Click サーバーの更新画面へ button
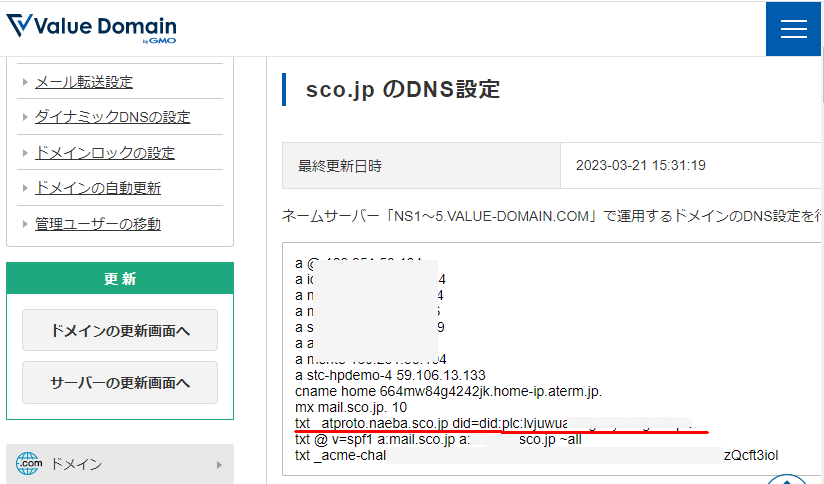Screen dimensions: 824x484 tap(120, 383)
